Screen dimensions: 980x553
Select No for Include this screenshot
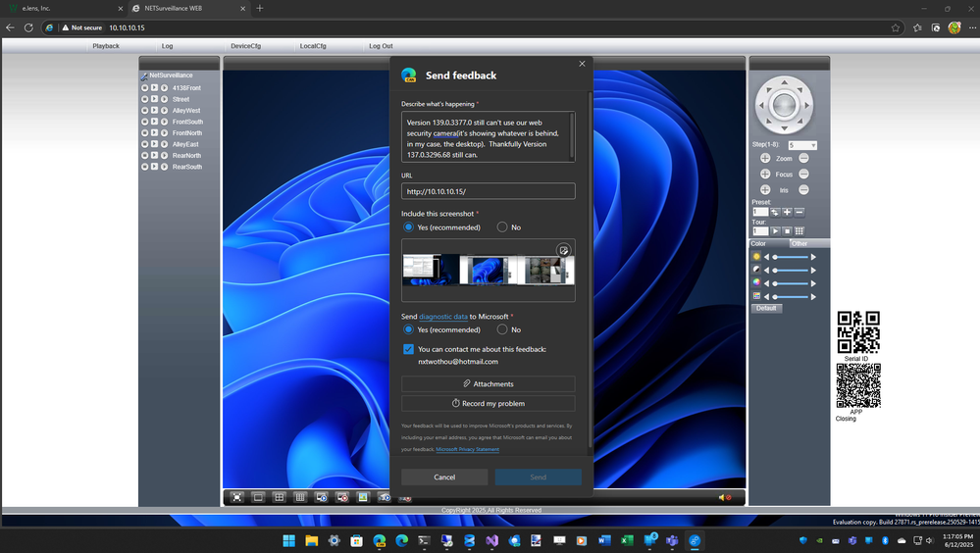tap(502, 227)
